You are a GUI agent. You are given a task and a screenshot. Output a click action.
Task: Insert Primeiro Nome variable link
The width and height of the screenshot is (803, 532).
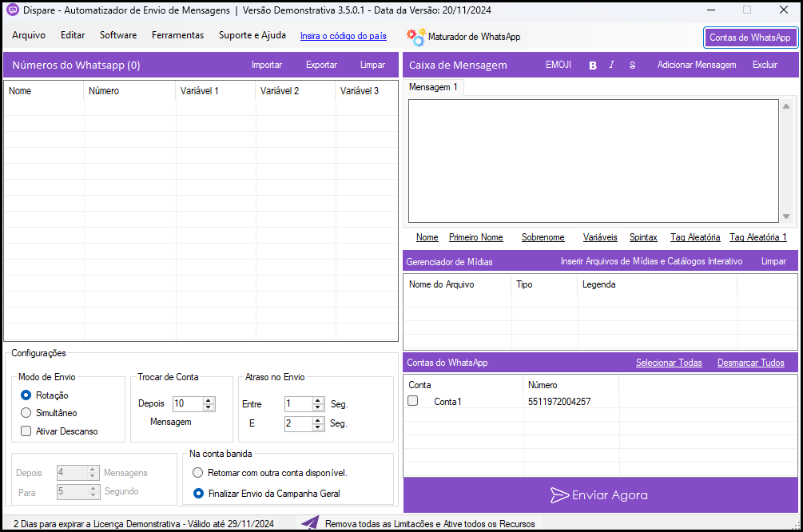475,237
